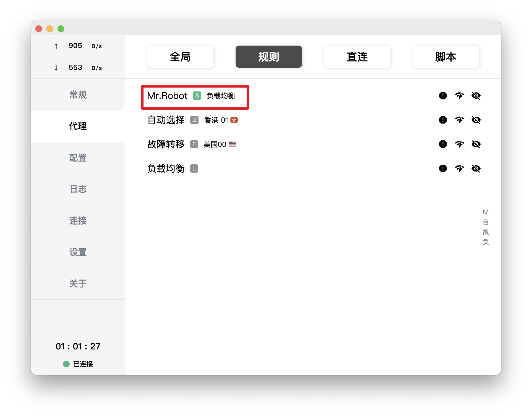Select 脚本 mode button
The width and height of the screenshot is (532, 416).
click(445, 57)
